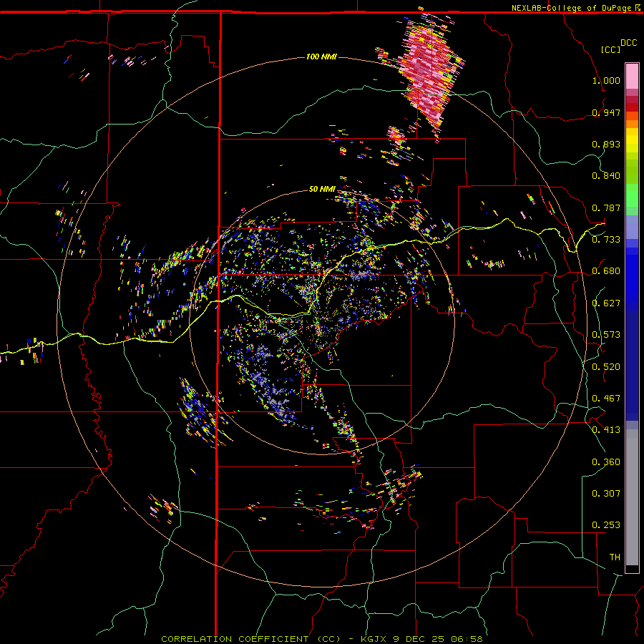Pick the gray lower color bar segment
The width and height of the screenshot is (644, 644).
point(632,497)
